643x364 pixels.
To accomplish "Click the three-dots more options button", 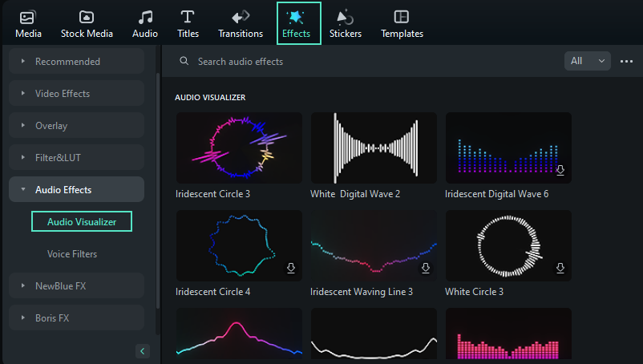I will click(626, 62).
